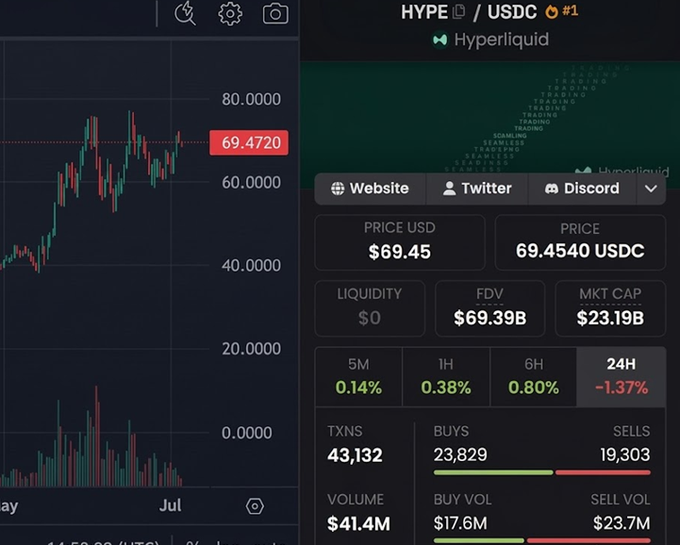Screen dimensions: 680x545
Task: Click the red 69.4720 current price label
Action: 249,143
